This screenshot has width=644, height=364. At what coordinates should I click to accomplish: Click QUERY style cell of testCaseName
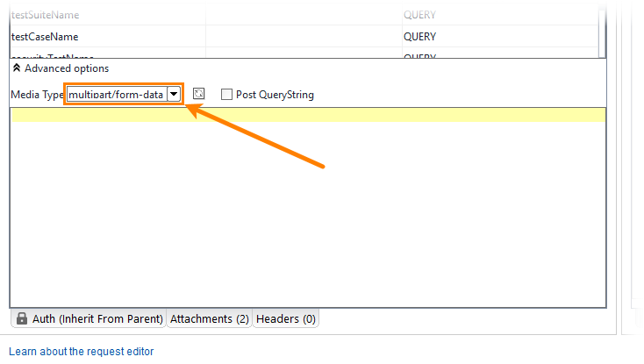pyautogui.click(x=500, y=37)
